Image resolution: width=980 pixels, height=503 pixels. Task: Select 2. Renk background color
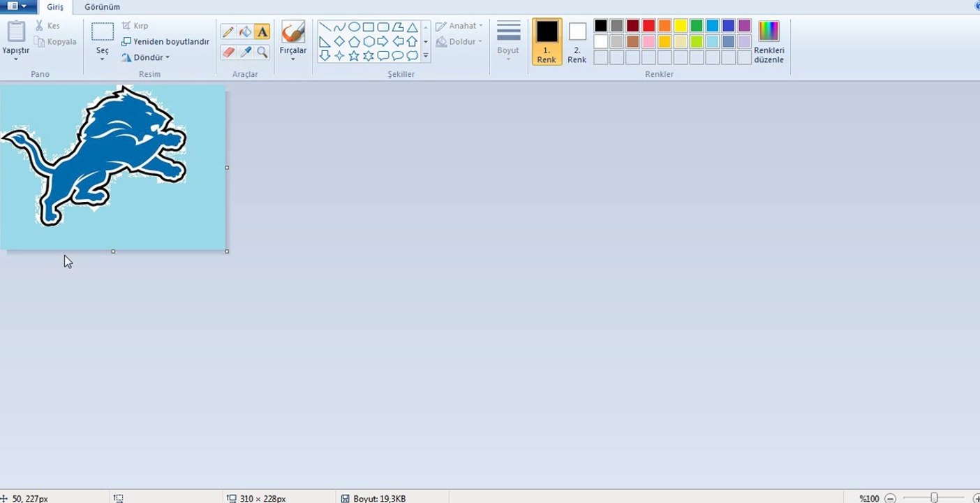[577, 41]
